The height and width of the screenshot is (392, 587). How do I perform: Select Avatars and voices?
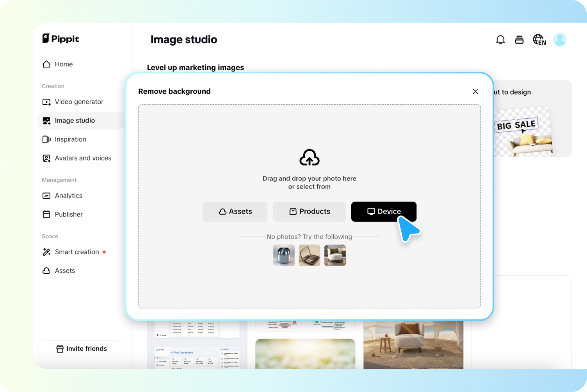83,158
